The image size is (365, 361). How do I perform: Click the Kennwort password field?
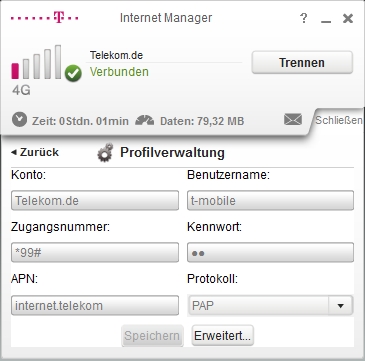tap(270, 253)
